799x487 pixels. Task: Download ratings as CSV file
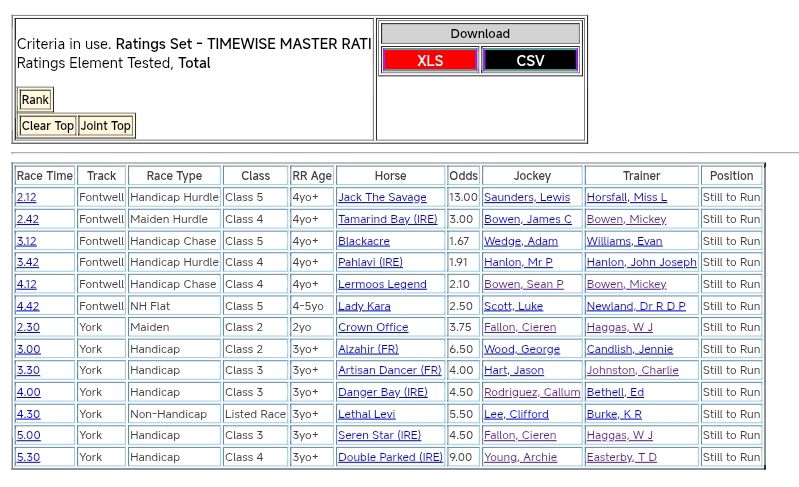[530, 61]
